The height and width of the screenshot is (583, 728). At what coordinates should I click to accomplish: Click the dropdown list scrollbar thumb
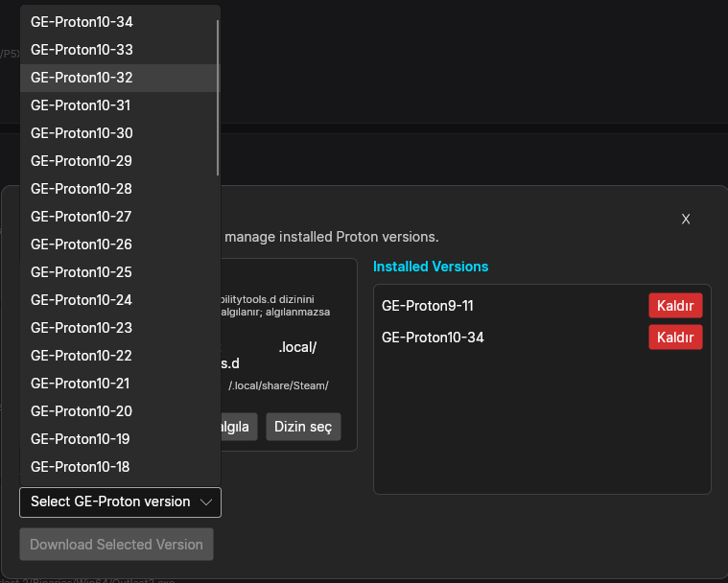coord(218,98)
